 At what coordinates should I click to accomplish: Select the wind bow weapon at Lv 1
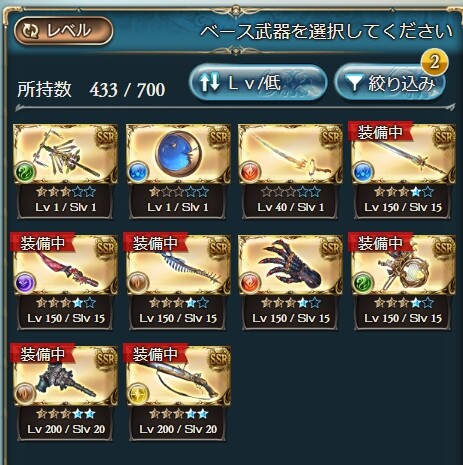point(65,171)
